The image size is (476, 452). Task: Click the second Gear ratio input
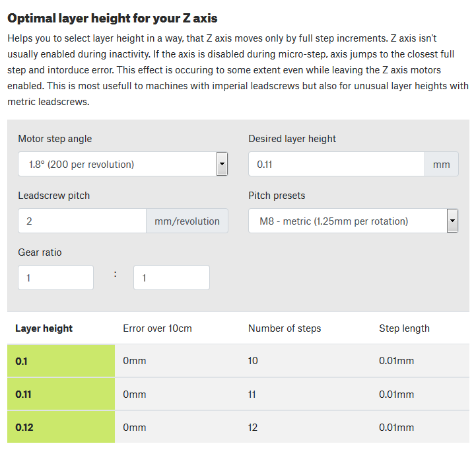coord(171,278)
